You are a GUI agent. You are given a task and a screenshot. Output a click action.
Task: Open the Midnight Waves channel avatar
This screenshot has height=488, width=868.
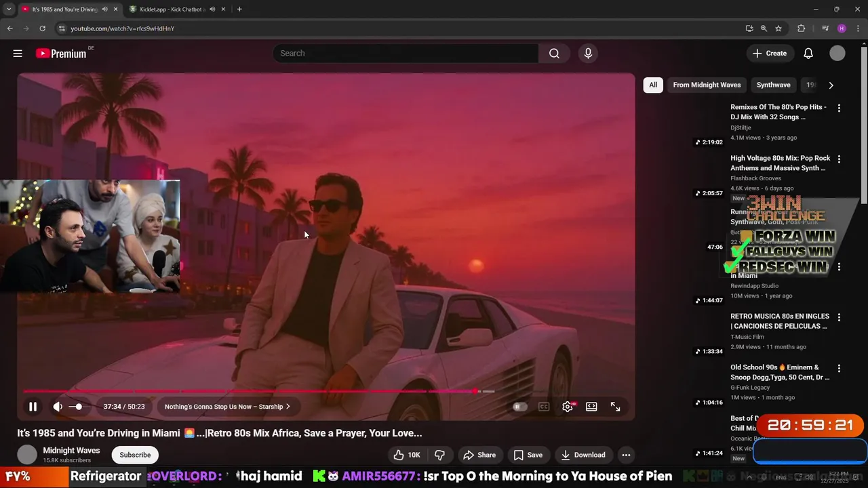coord(27,455)
